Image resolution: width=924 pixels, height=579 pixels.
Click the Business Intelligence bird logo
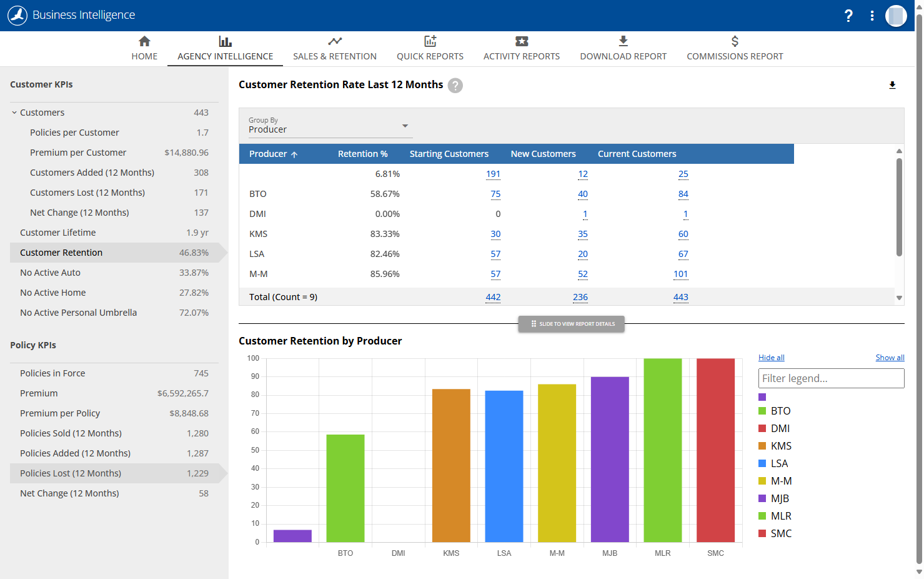(x=17, y=16)
